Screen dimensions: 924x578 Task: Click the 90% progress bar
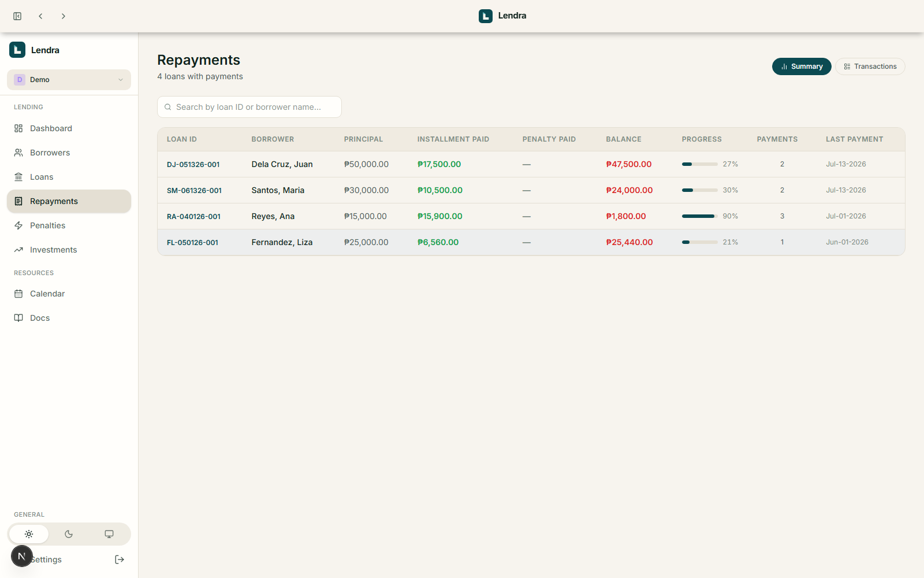coord(700,216)
